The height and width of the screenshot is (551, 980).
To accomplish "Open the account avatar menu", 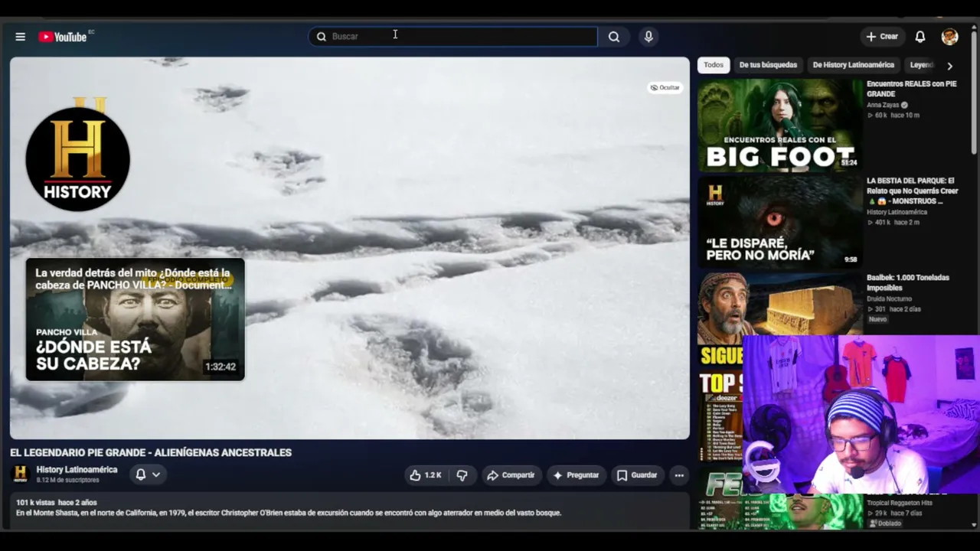I will pyautogui.click(x=949, y=37).
